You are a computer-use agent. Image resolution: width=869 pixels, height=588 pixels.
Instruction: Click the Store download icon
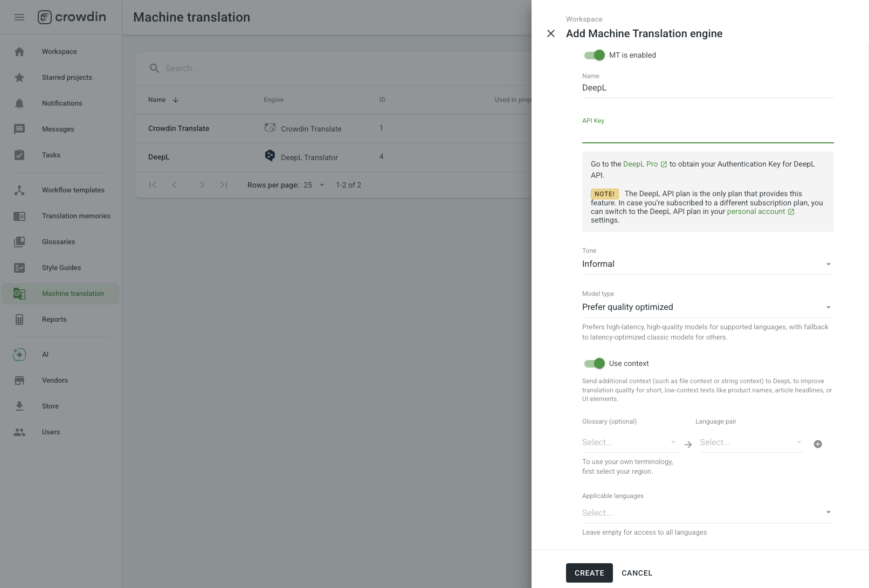pyautogui.click(x=19, y=406)
